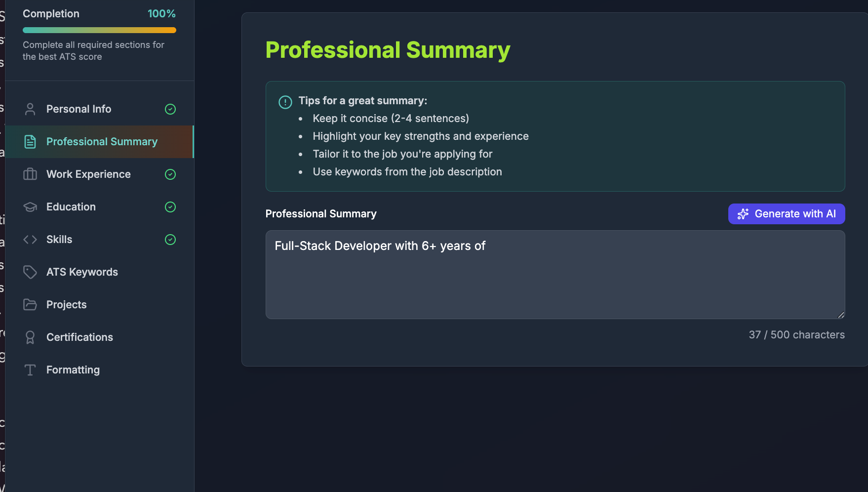The image size is (868, 492).
Task: Click the sparkle icon on Generate with AI
Action: coord(743,214)
